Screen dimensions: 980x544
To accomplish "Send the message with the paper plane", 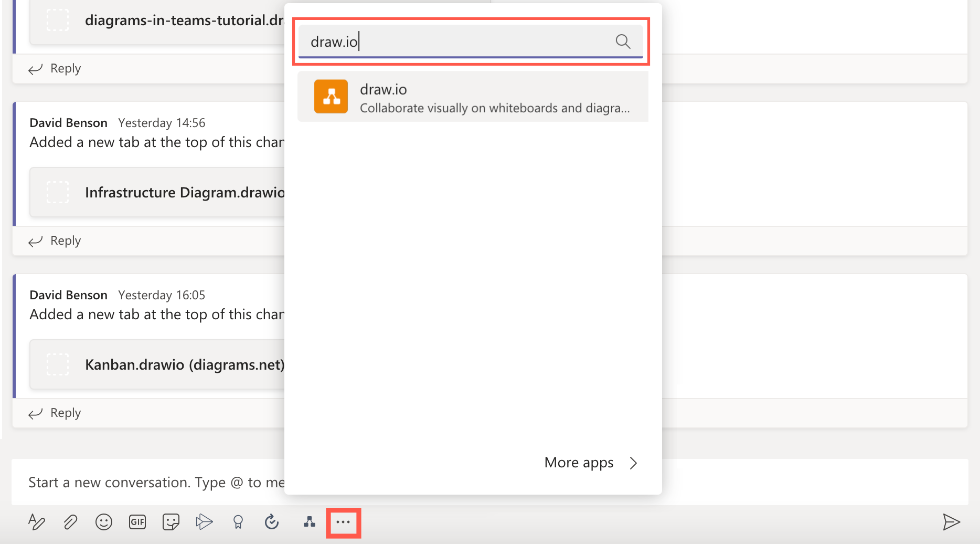I will (x=951, y=522).
